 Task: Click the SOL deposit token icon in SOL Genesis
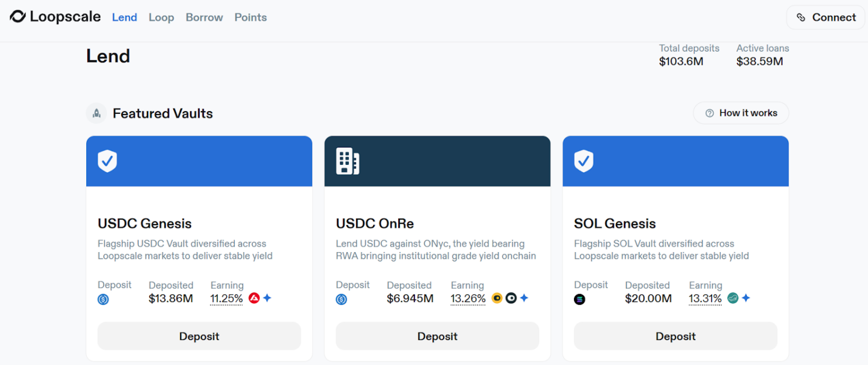tap(579, 300)
